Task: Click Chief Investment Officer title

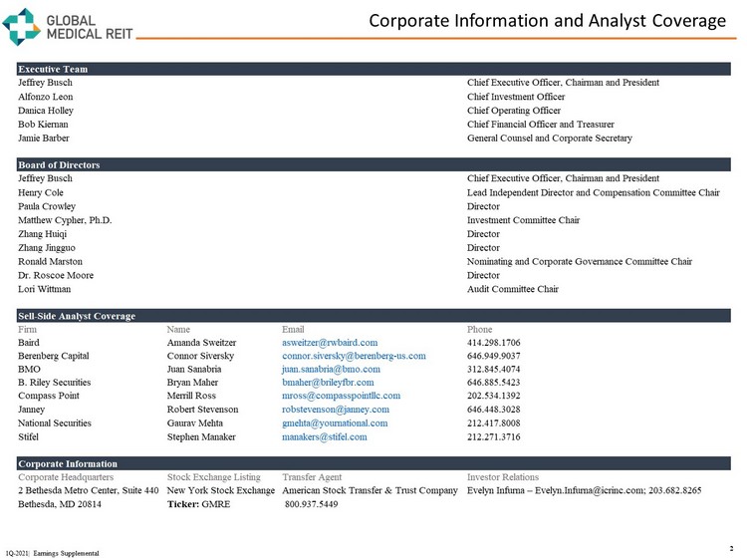Action: click(x=516, y=97)
